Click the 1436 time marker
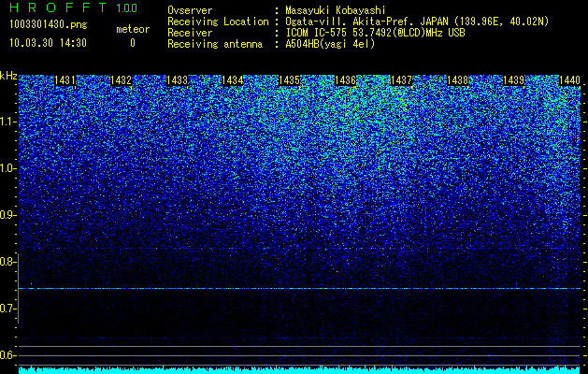The height and width of the screenshot is (374, 588). (x=345, y=80)
